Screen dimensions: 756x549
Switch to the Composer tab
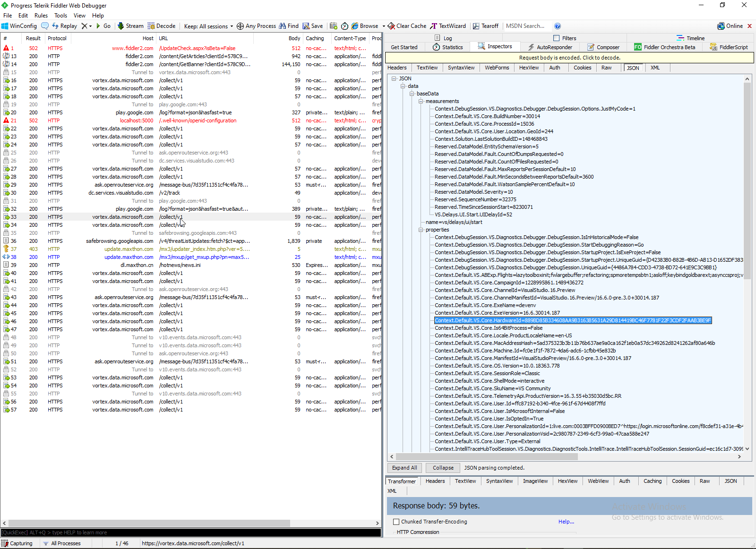(x=603, y=47)
